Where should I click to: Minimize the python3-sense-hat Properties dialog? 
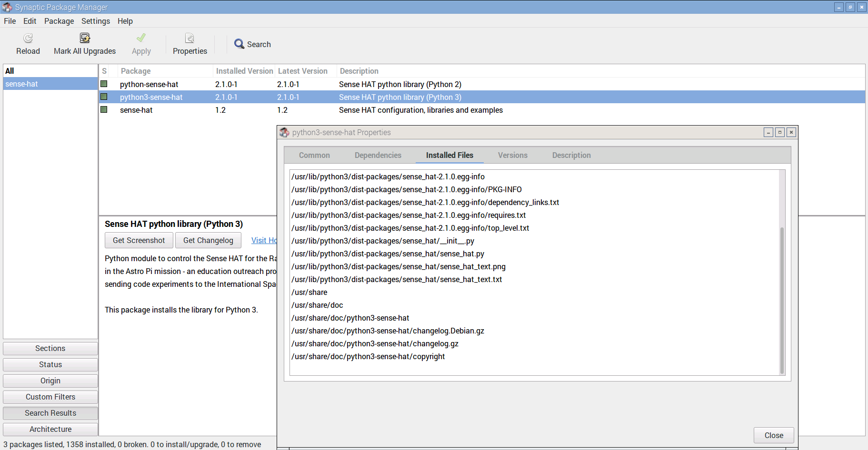(768, 133)
